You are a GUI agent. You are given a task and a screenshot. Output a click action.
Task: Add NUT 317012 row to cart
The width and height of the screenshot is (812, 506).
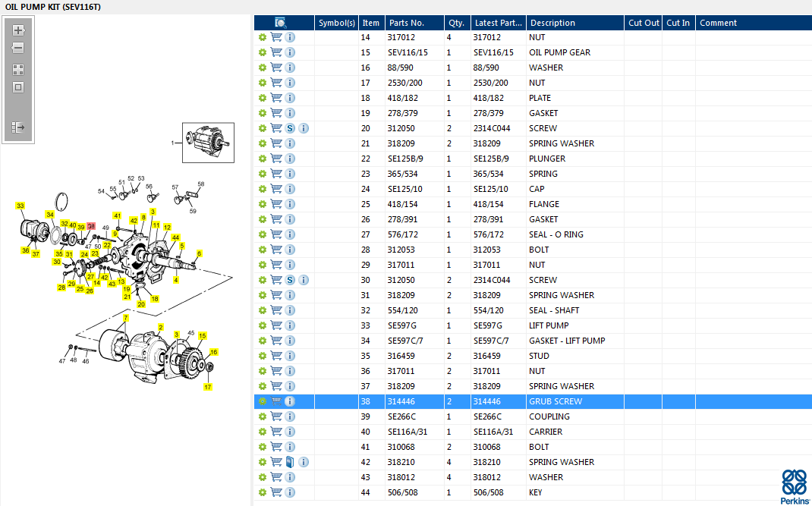click(276, 37)
